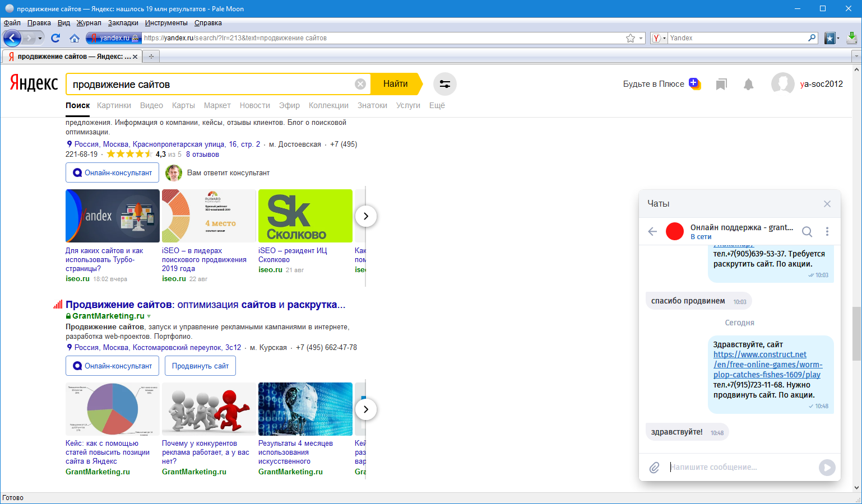The image size is (862, 504).
Task: Bookmark this page with the star icon
Action: [631, 38]
